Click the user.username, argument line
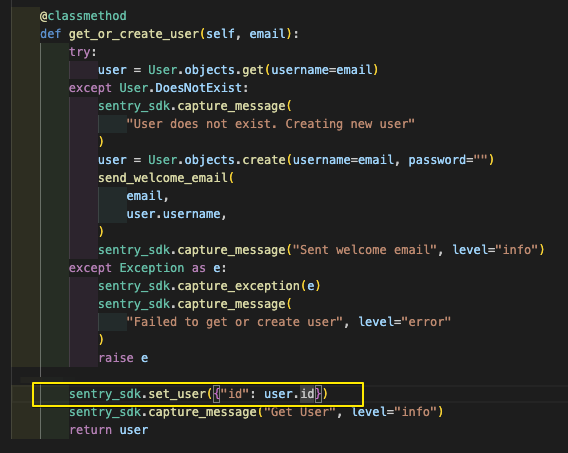This screenshot has height=453, width=568. point(176,214)
